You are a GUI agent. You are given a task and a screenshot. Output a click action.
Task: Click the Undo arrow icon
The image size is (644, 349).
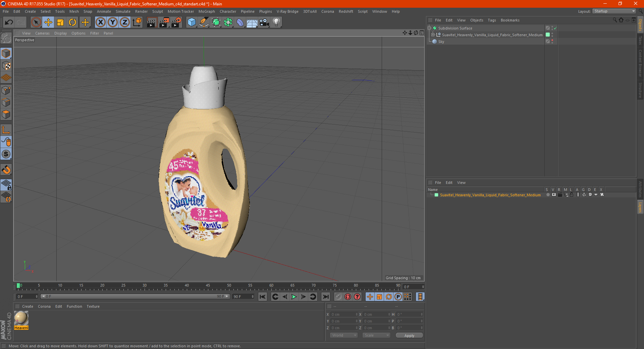9,22
